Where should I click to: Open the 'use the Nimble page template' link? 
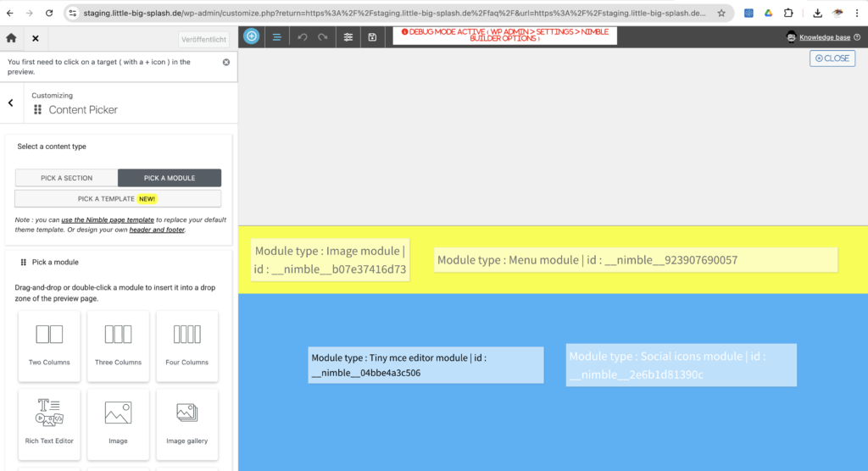pyautogui.click(x=108, y=219)
